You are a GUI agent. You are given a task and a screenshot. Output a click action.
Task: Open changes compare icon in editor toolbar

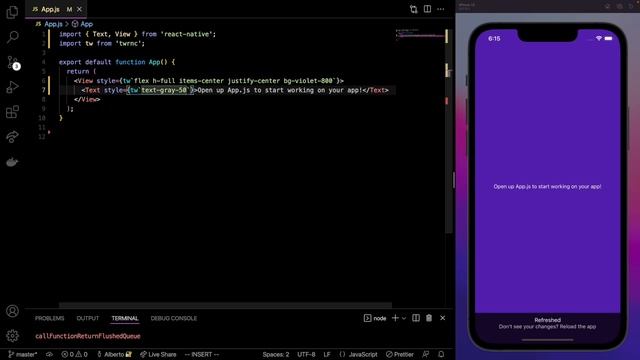point(413,9)
